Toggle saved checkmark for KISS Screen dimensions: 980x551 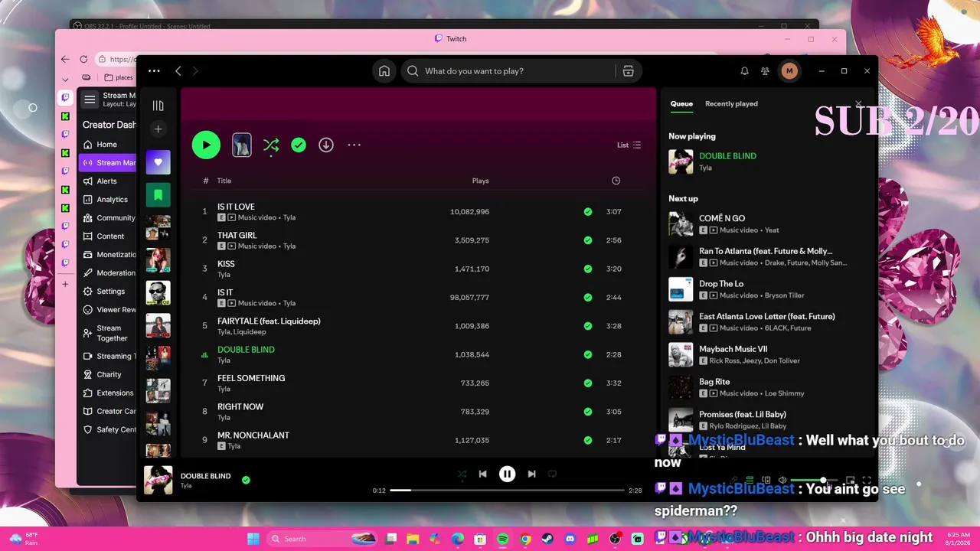(x=588, y=269)
